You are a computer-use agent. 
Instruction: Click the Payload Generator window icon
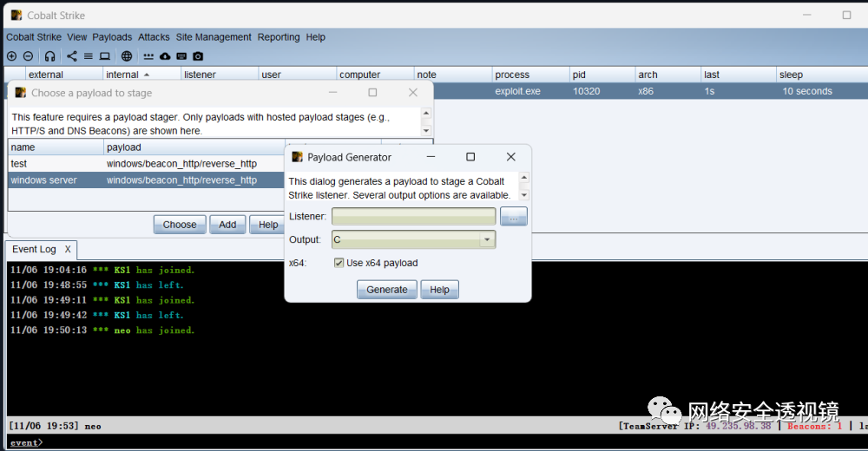pyautogui.click(x=297, y=157)
